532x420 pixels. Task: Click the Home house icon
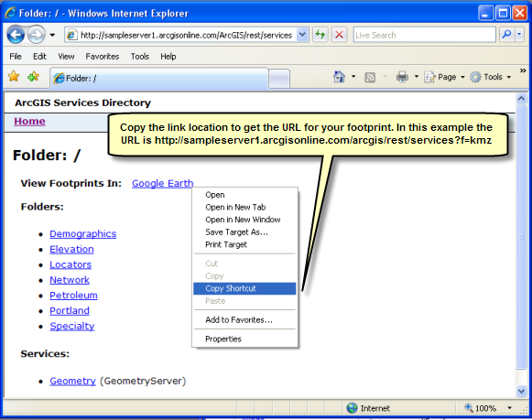coord(339,77)
